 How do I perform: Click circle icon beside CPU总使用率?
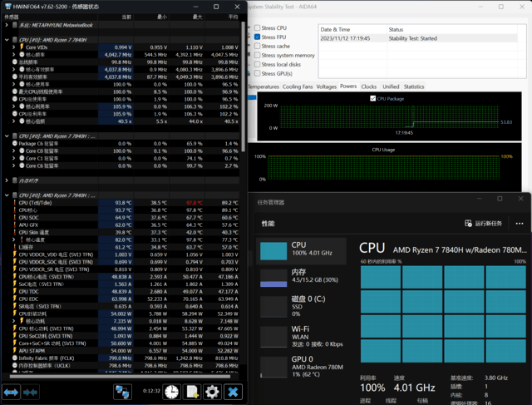tap(15, 99)
